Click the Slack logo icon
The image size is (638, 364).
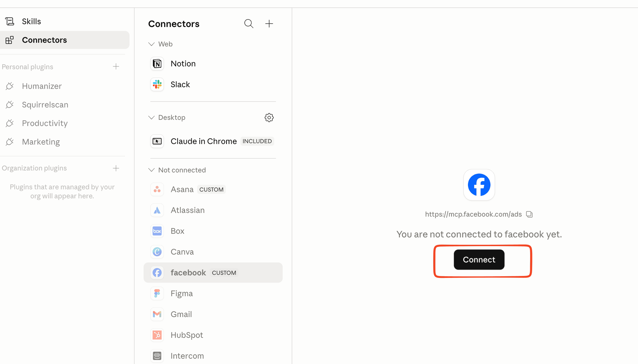(157, 85)
